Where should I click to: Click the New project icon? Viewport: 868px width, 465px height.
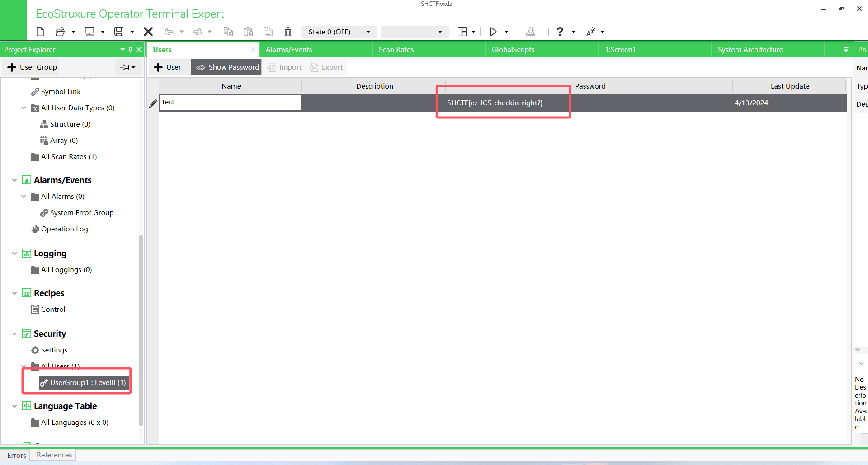[40, 32]
